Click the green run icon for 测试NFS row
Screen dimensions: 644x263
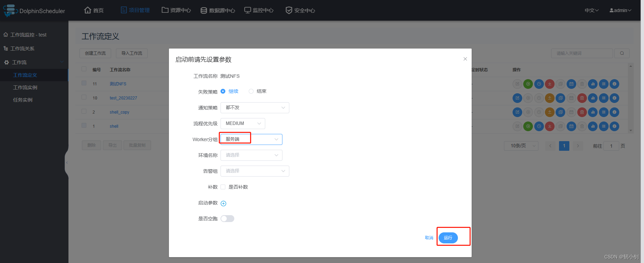528,84
